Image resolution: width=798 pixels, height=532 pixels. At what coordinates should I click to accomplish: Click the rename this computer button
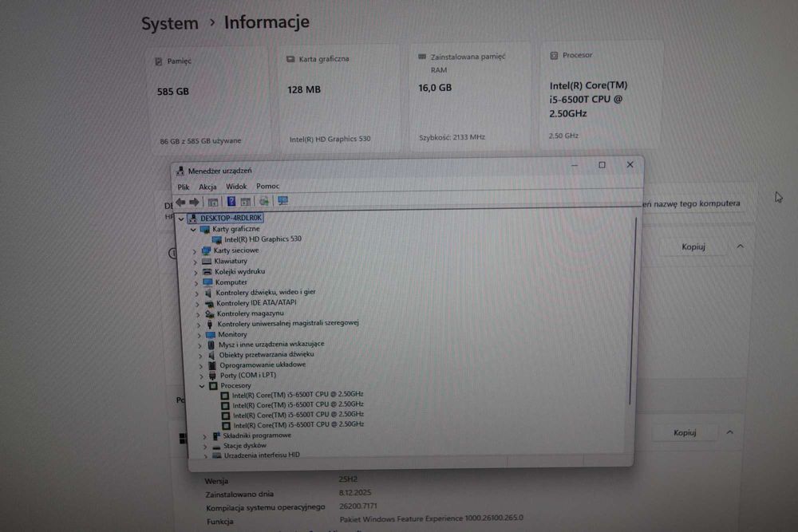tap(692, 203)
